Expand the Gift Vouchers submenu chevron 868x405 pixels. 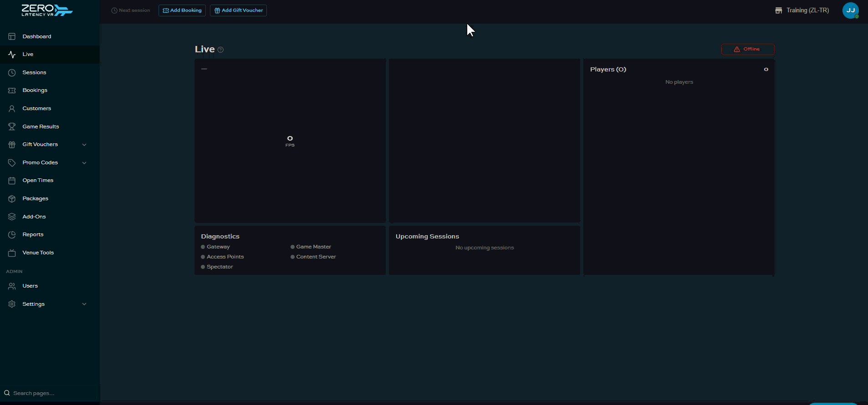pyautogui.click(x=84, y=145)
